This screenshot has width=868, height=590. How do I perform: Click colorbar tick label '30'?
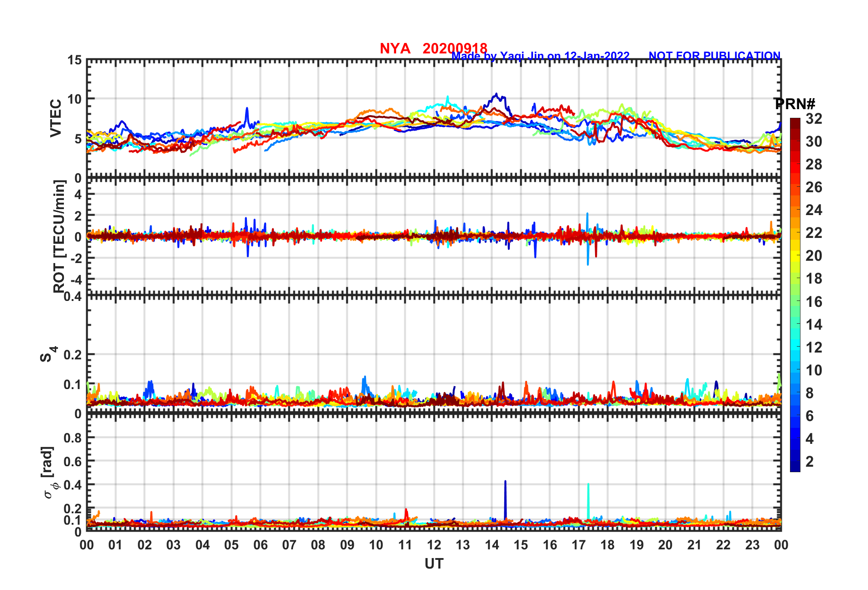click(814, 142)
